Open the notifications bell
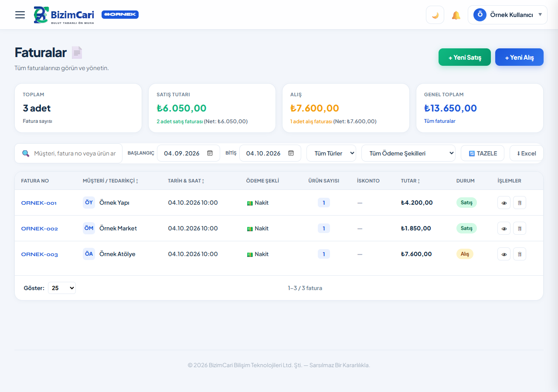Screen dimensions: 558x392 tap(456, 15)
